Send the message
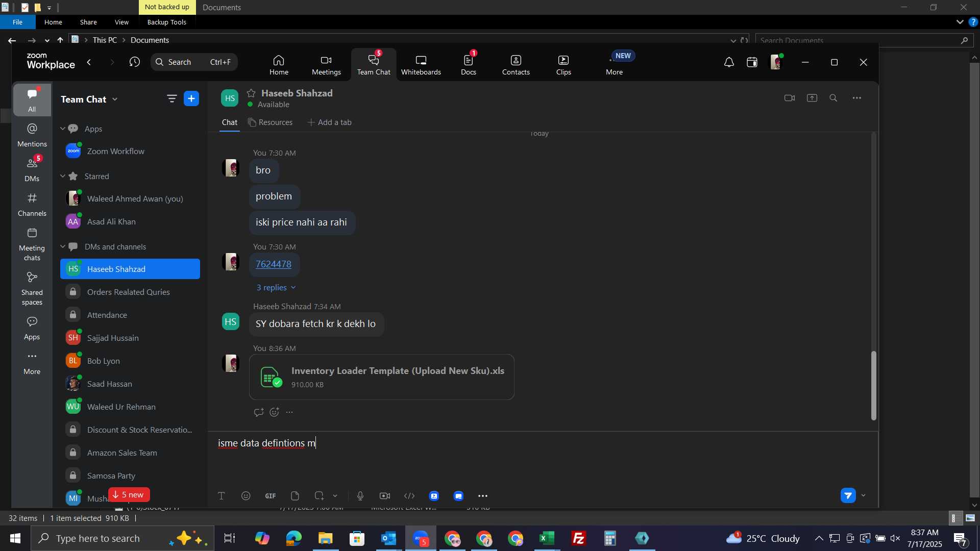The width and height of the screenshot is (980, 551). click(848, 495)
